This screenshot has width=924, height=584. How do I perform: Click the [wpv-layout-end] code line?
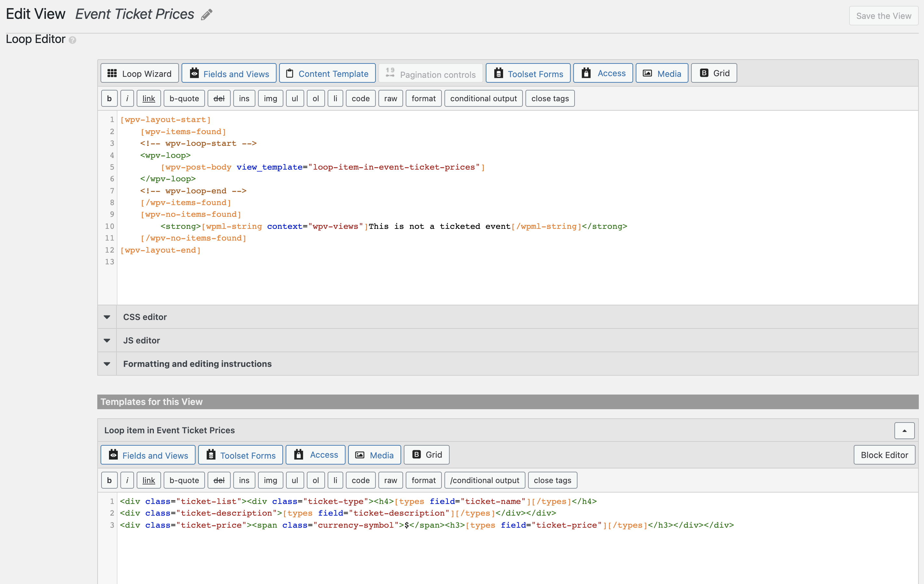(x=160, y=250)
